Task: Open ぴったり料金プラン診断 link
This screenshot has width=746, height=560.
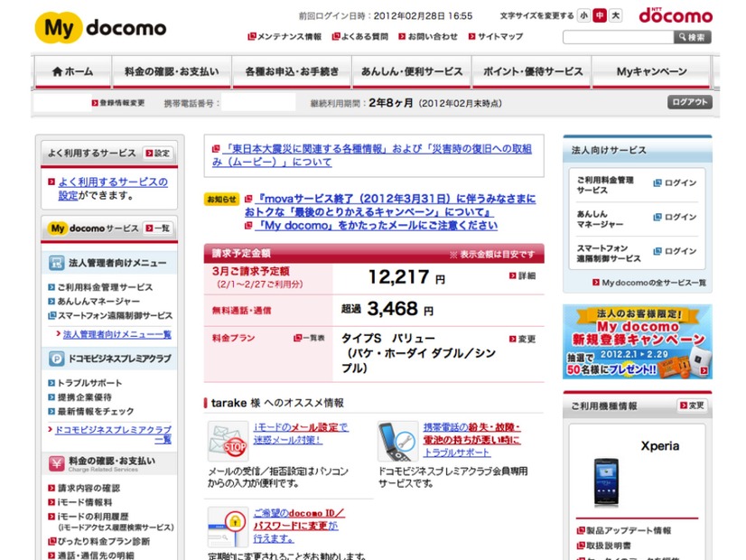Action: tap(99, 541)
